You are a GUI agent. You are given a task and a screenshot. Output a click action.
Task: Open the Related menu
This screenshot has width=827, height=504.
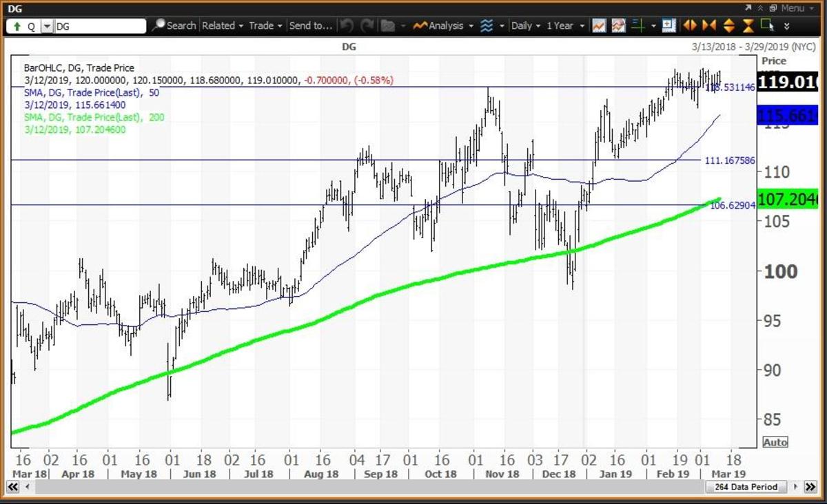click(222, 25)
